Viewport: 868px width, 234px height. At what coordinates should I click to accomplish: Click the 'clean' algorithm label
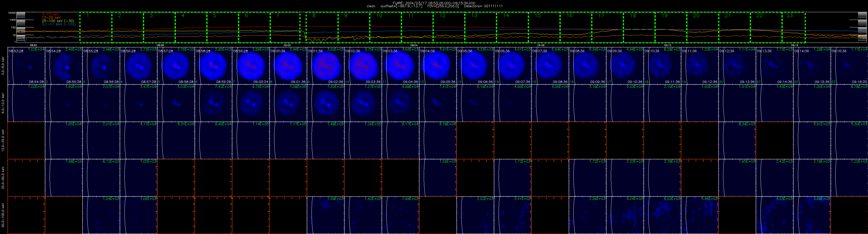point(371,6)
